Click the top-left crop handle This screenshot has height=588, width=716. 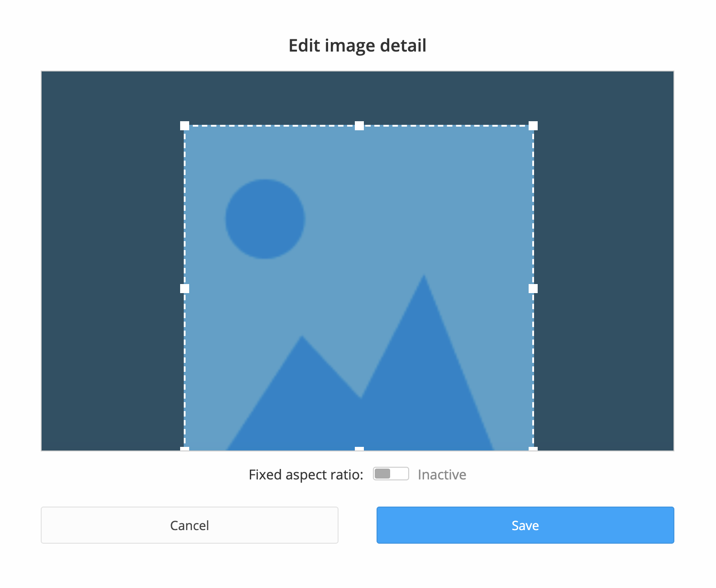185,126
